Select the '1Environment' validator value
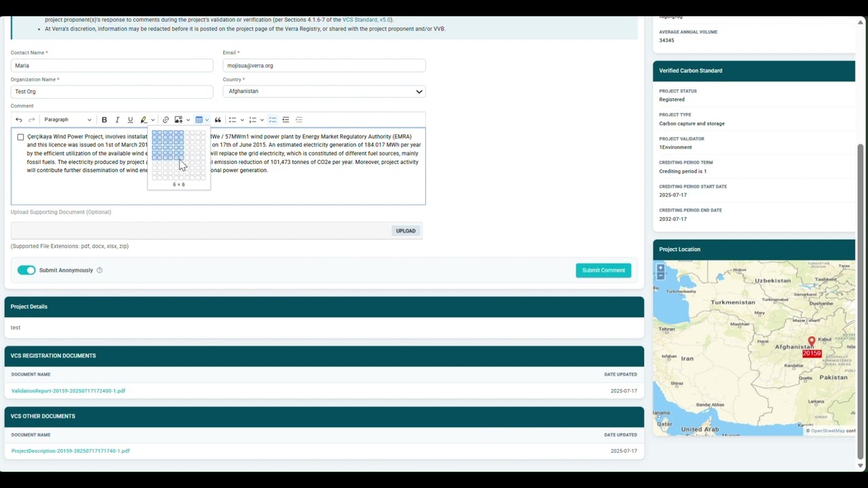 (675, 147)
